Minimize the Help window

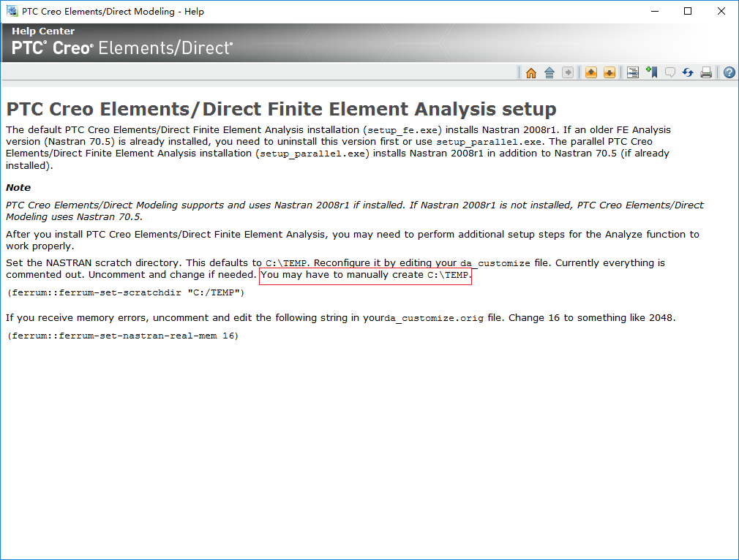point(654,11)
